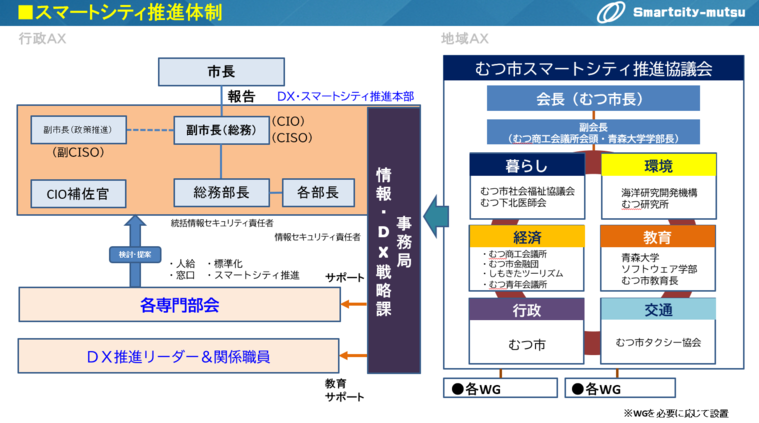Click the むつ市金融団 list entry
Screen dimensions: 759x423
click(x=513, y=264)
